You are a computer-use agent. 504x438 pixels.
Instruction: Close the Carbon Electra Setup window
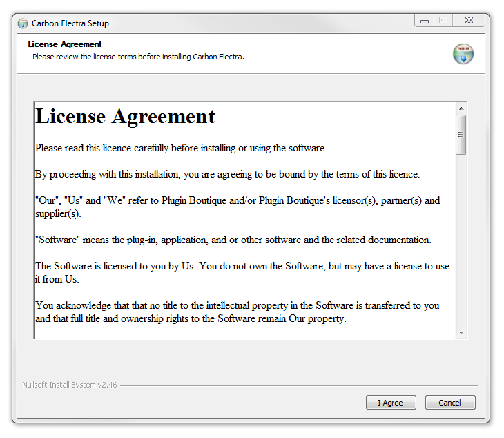(x=469, y=21)
